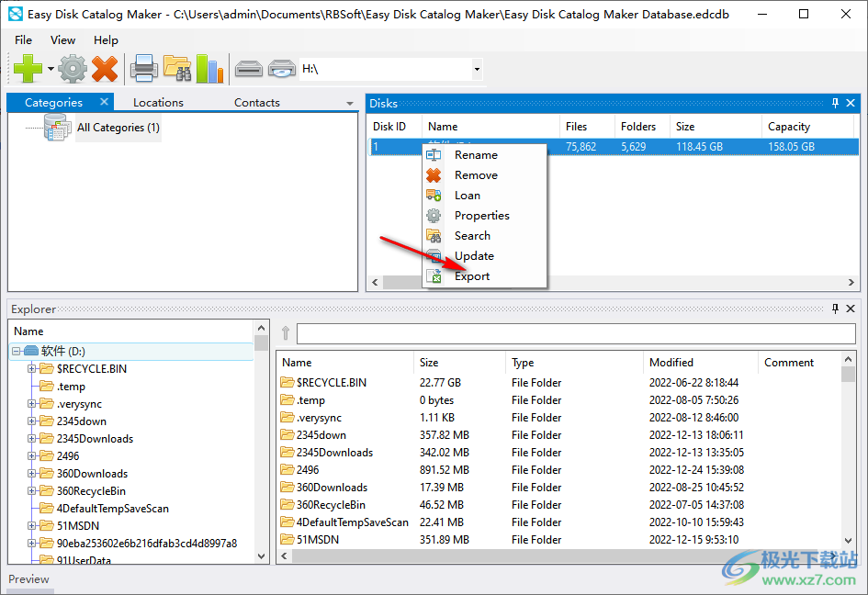
Task: Open the View menu
Action: [62, 39]
